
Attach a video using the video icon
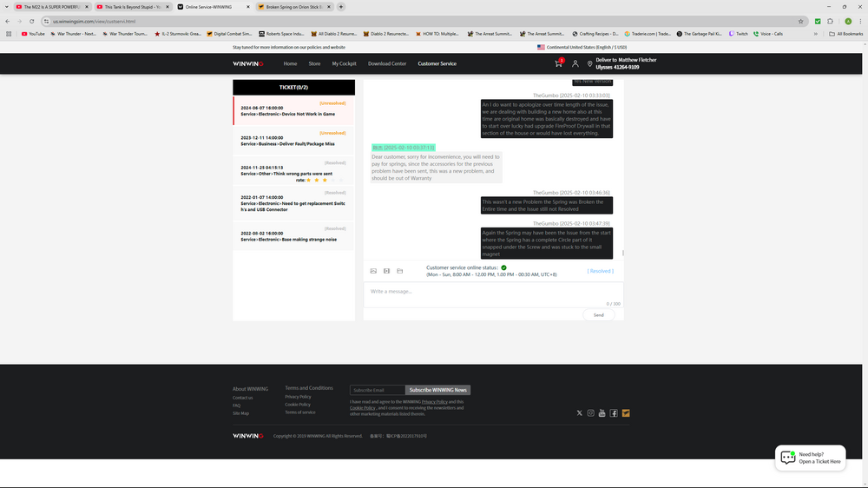point(386,271)
